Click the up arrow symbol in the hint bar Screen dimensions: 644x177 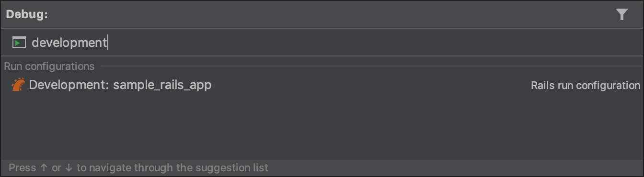point(44,168)
